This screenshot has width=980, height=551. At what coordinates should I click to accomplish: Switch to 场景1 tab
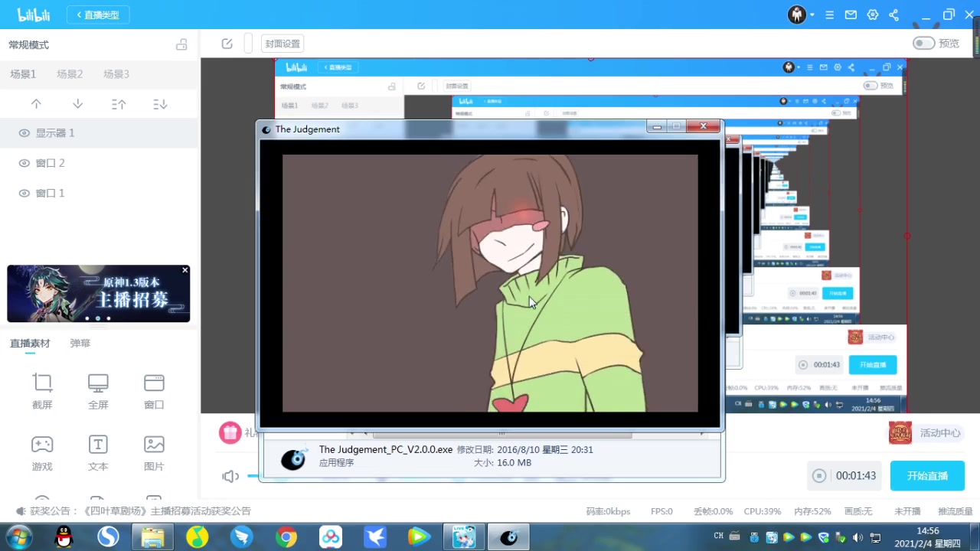tap(23, 74)
